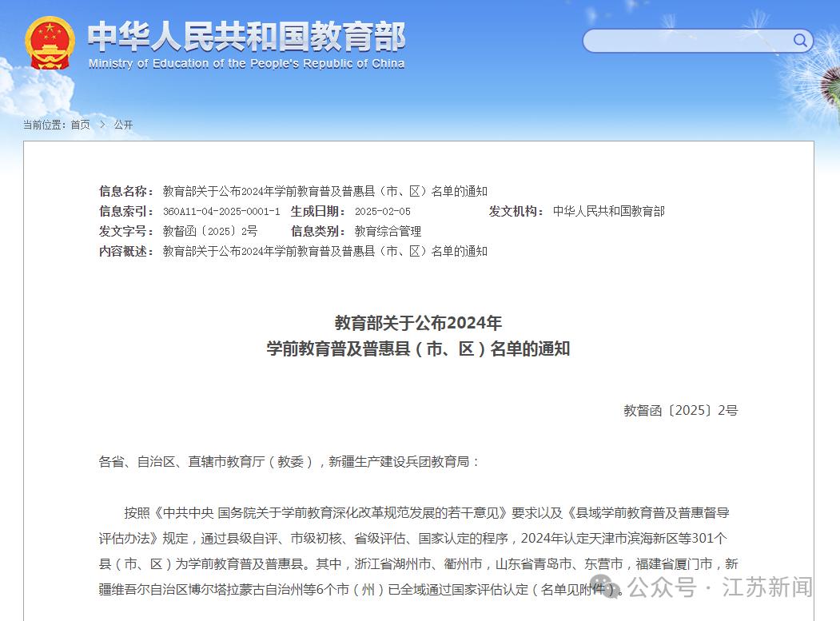The image size is (840, 621).
Task: Select the date 2025-02-05
Action: (383, 212)
